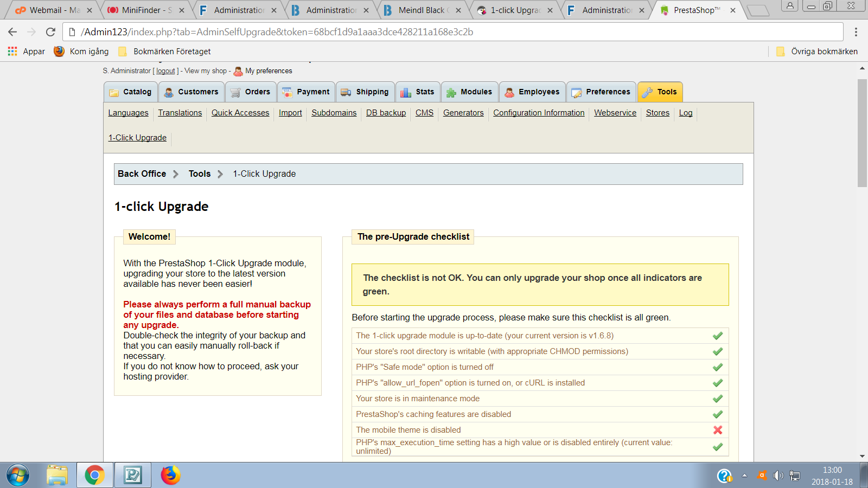This screenshot has width=868, height=488.
Task: Open the P application in the taskbar
Action: pos(132,476)
